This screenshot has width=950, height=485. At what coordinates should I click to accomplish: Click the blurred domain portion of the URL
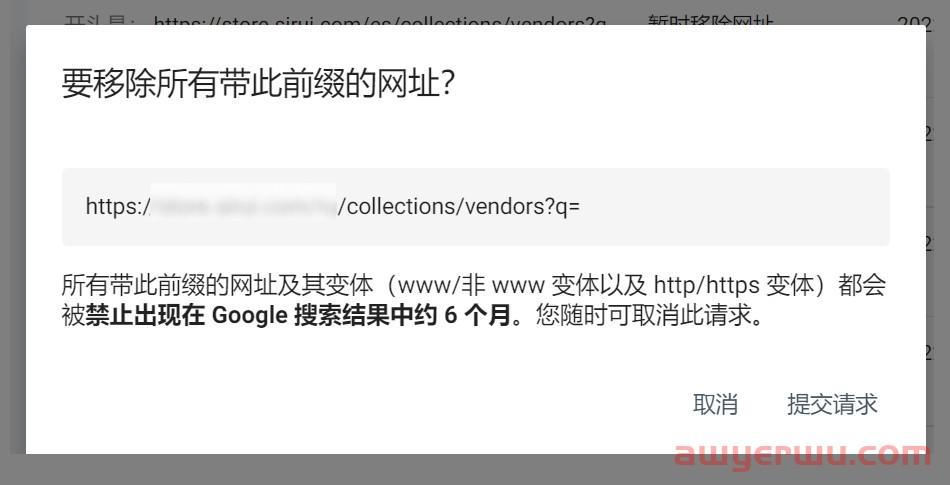243,206
